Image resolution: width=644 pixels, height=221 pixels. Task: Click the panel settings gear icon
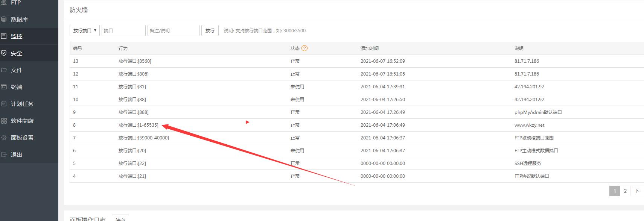4,138
